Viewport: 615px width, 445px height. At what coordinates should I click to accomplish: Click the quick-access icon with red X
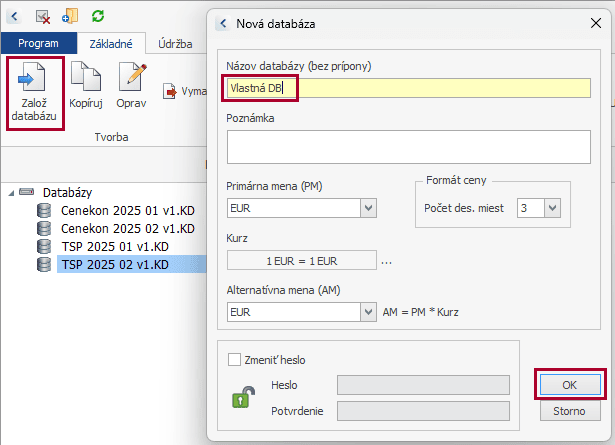pyautogui.click(x=43, y=16)
